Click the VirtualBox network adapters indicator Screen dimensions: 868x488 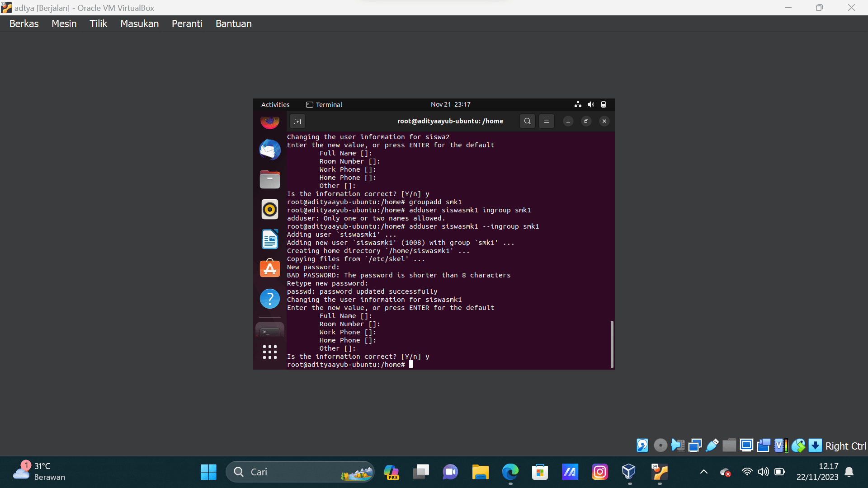[x=695, y=446]
